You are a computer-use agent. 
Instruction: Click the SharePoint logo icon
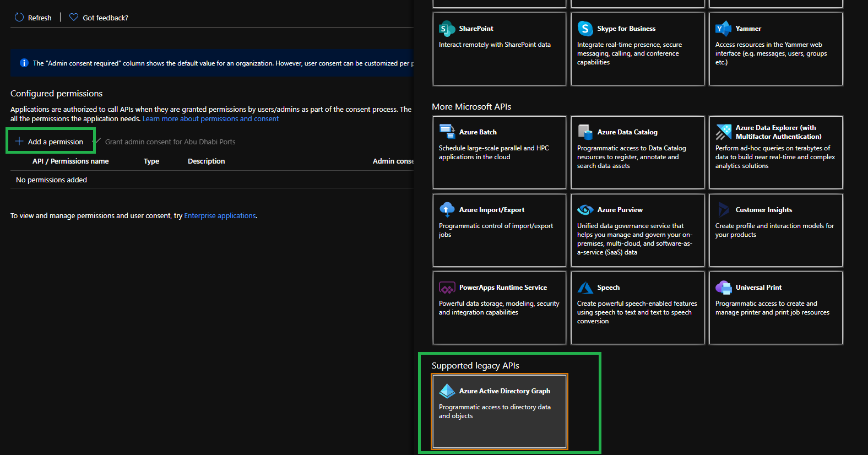coord(447,29)
